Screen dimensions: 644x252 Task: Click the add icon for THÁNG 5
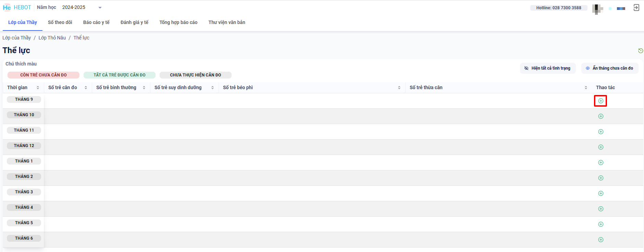(600, 224)
